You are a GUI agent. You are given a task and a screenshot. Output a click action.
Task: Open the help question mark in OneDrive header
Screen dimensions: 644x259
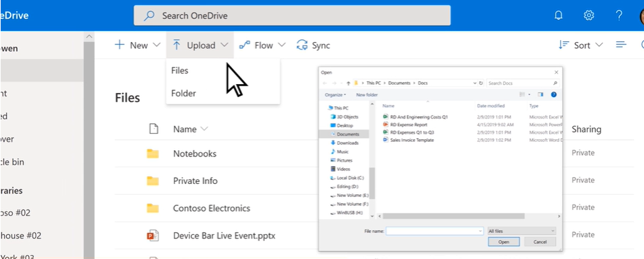(x=619, y=16)
